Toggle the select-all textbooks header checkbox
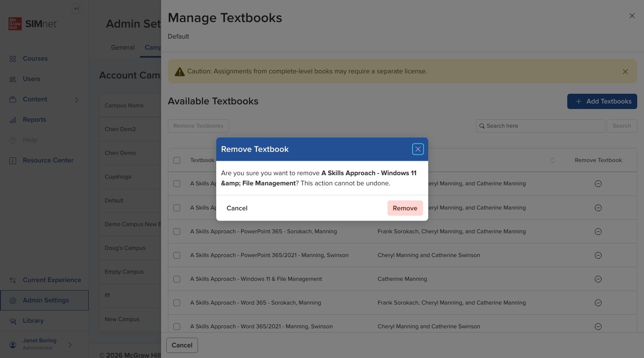Screen dimensions: 644x358 (177, 160)
